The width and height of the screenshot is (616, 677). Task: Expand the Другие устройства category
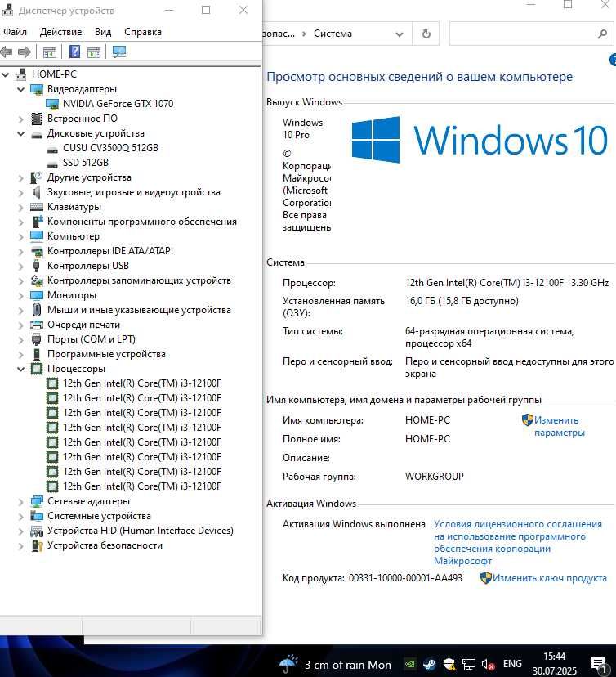(20, 178)
